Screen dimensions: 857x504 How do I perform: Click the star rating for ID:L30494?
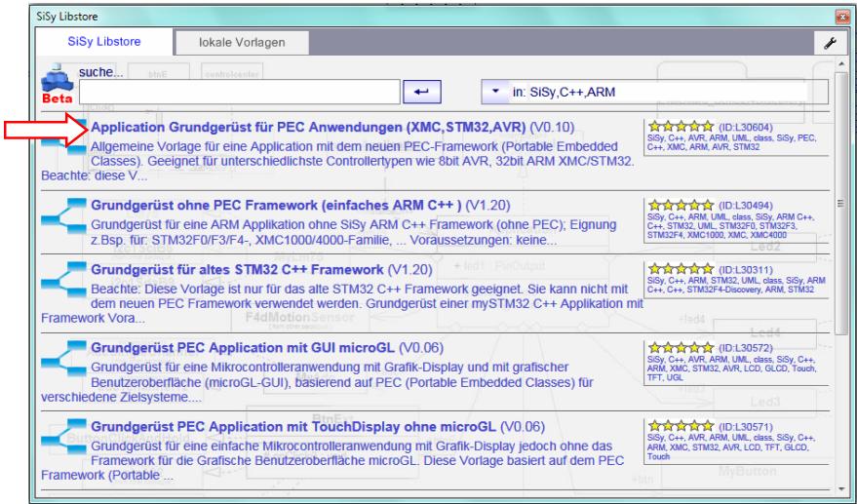[681, 206]
